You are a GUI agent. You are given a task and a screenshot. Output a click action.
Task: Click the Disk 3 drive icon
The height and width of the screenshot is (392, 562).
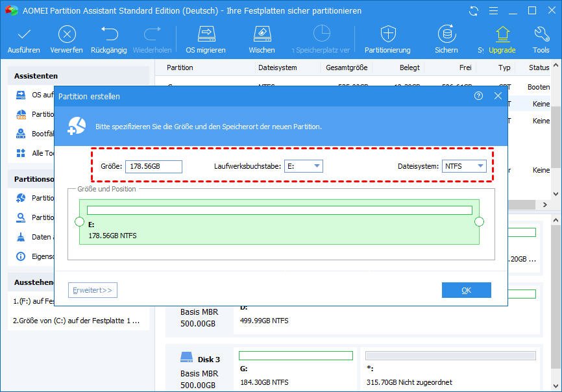186,357
